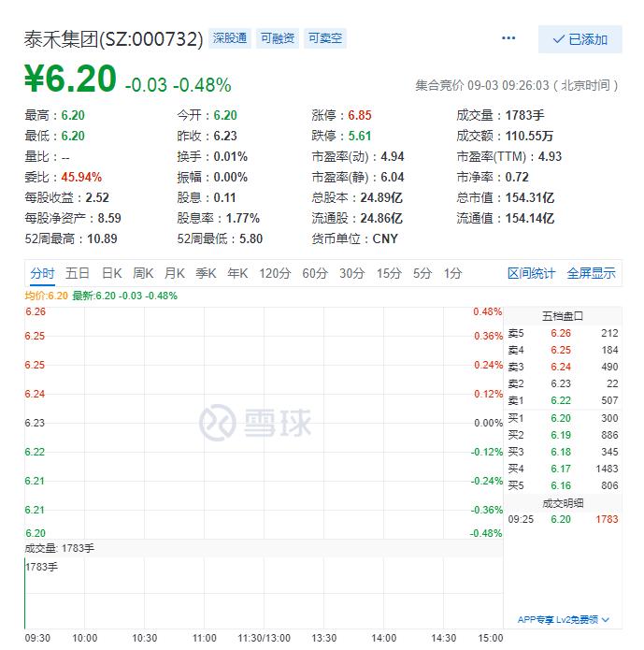Image resolution: width=644 pixels, height=650 pixels.
Task: Select the 1分 chart tab
Action: pyautogui.click(x=452, y=274)
